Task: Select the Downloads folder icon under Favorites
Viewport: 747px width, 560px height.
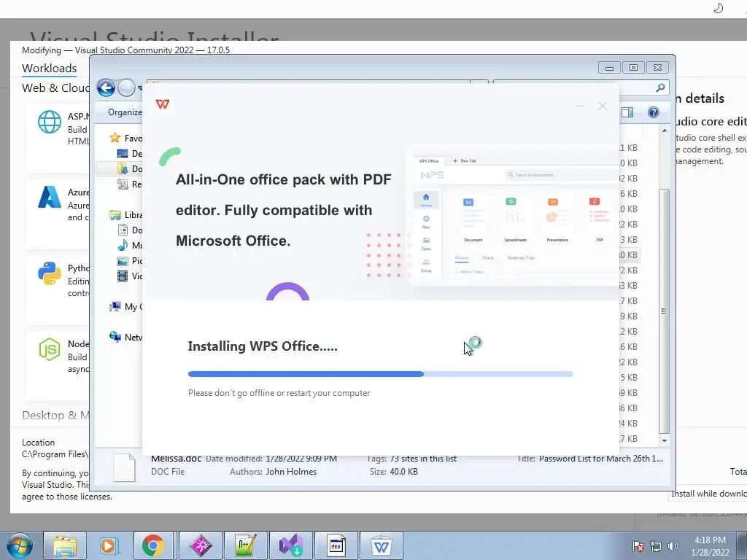Action: (x=123, y=168)
